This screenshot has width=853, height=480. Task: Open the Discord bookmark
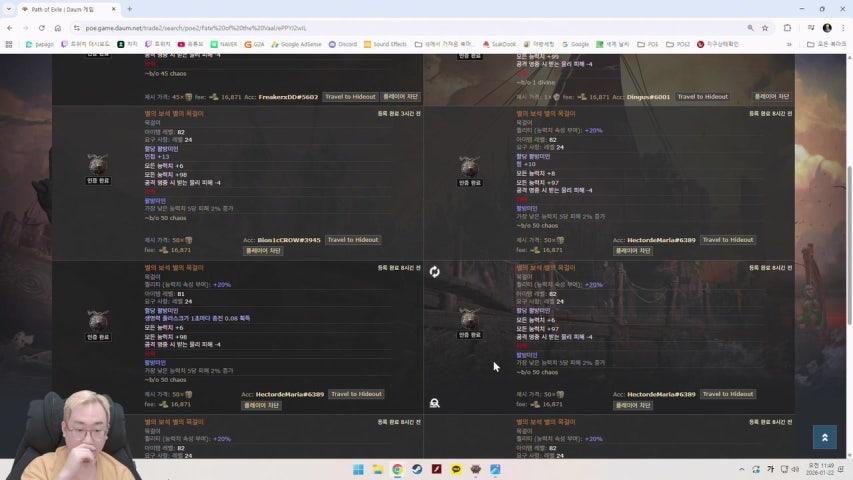coord(343,44)
